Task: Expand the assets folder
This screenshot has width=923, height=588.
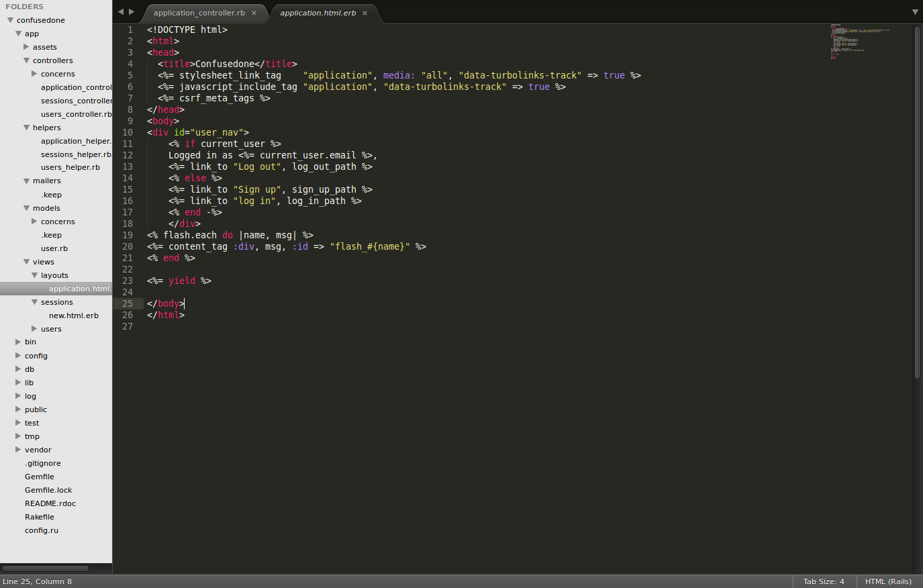Action: pos(26,47)
